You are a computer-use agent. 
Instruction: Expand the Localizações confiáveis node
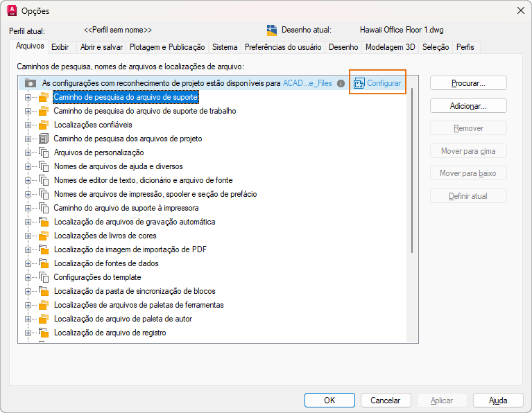point(28,125)
